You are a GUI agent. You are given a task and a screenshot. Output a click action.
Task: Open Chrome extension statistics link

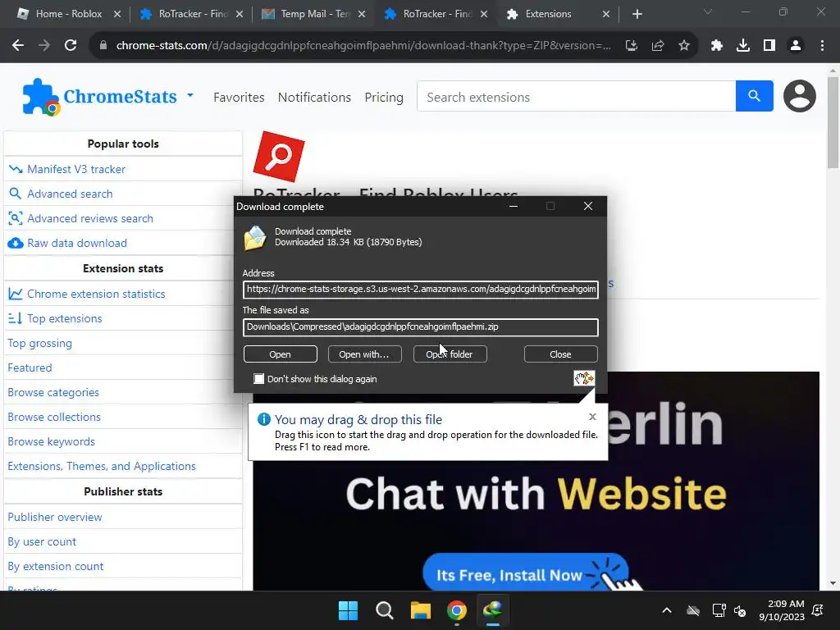[96, 294]
